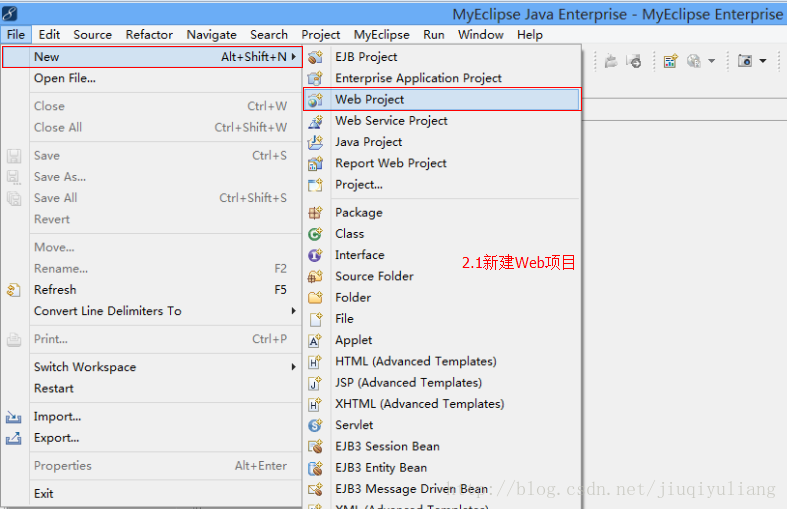Choose Source Folder from New submenu

click(x=442, y=276)
